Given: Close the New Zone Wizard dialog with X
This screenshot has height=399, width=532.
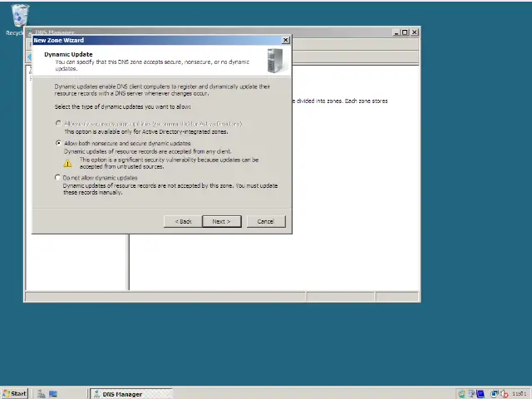Looking at the screenshot, I should click(286, 40).
